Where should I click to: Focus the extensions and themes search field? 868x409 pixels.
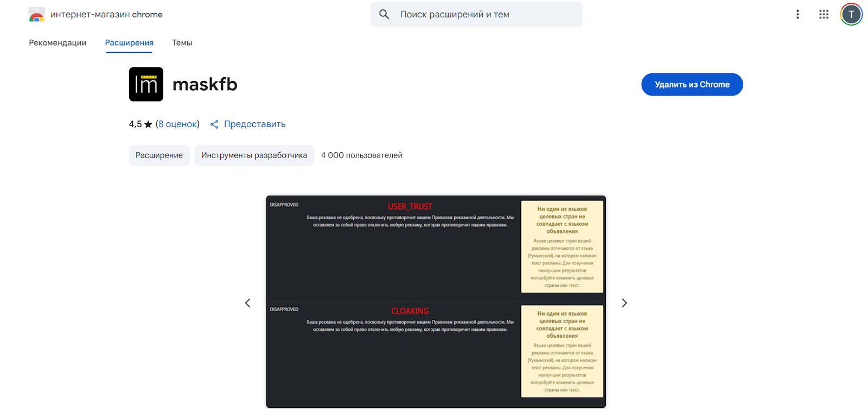[x=476, y=15]
